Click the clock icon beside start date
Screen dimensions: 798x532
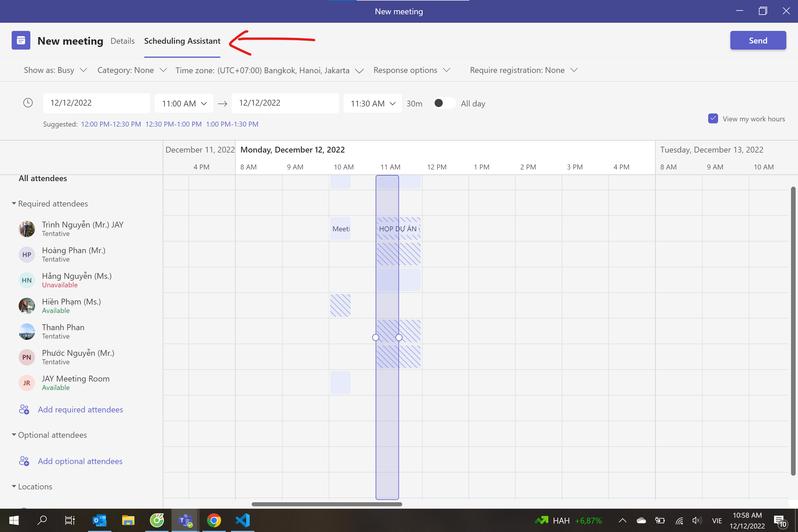pyautogui.click(x=28, y=103)
